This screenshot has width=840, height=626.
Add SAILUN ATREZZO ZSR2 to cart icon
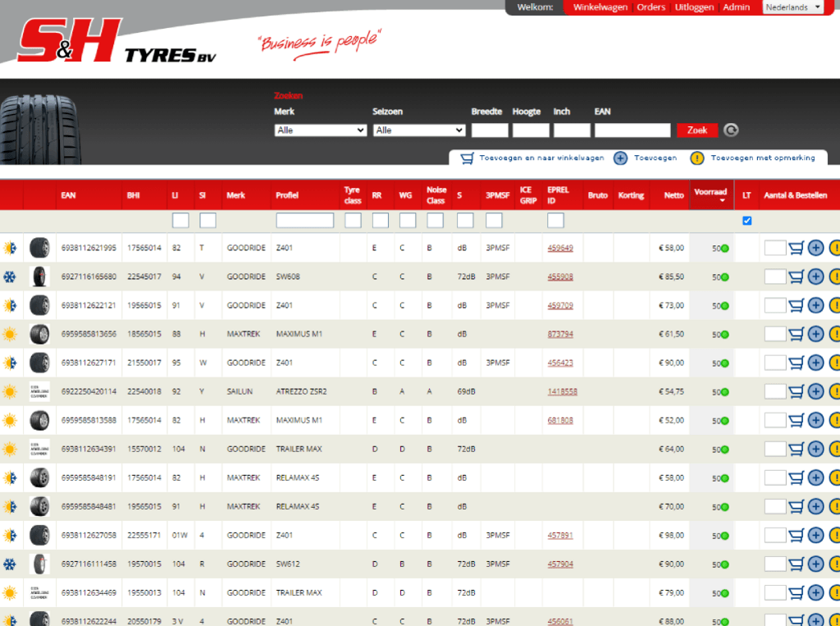(796, 391)
